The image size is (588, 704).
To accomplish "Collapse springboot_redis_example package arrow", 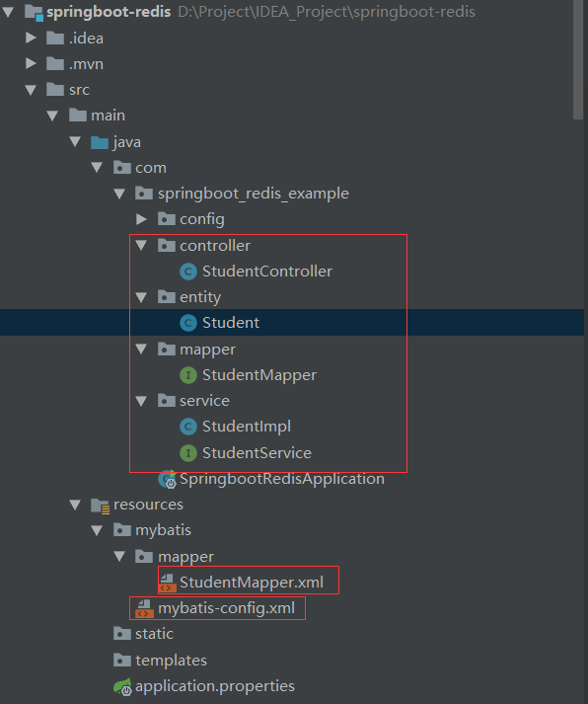I will coord(119,194).
